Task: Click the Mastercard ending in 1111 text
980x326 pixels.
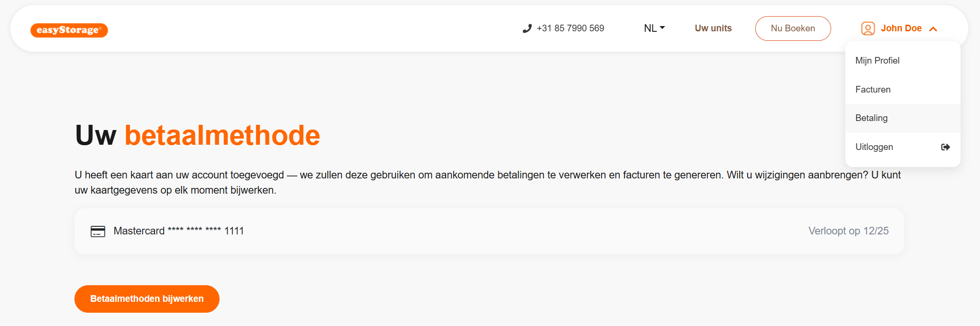Action: [x=179, y=231]
